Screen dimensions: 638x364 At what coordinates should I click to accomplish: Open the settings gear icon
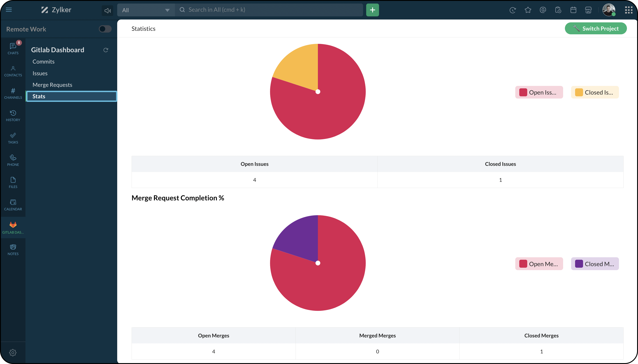[x=13, y=352]
